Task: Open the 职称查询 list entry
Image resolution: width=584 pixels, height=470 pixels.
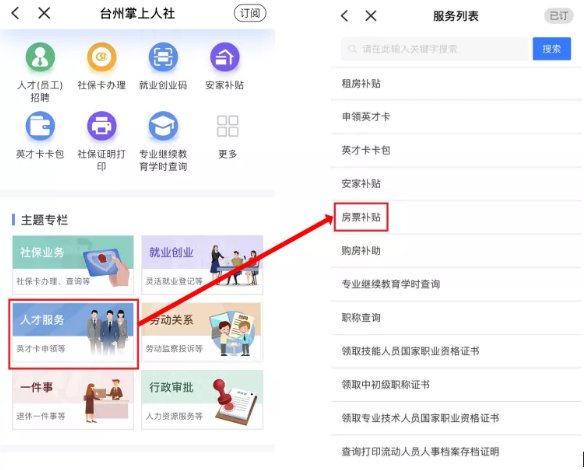Action: coord(456,318)
